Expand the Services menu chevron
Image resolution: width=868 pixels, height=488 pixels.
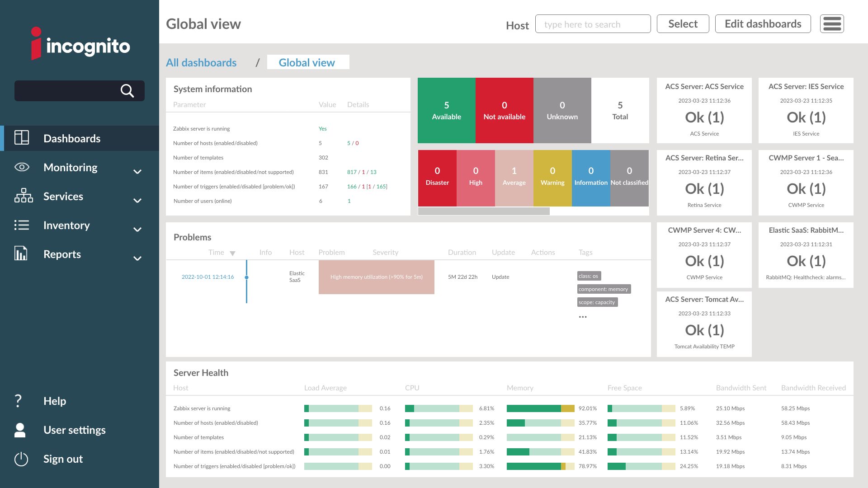137,201
